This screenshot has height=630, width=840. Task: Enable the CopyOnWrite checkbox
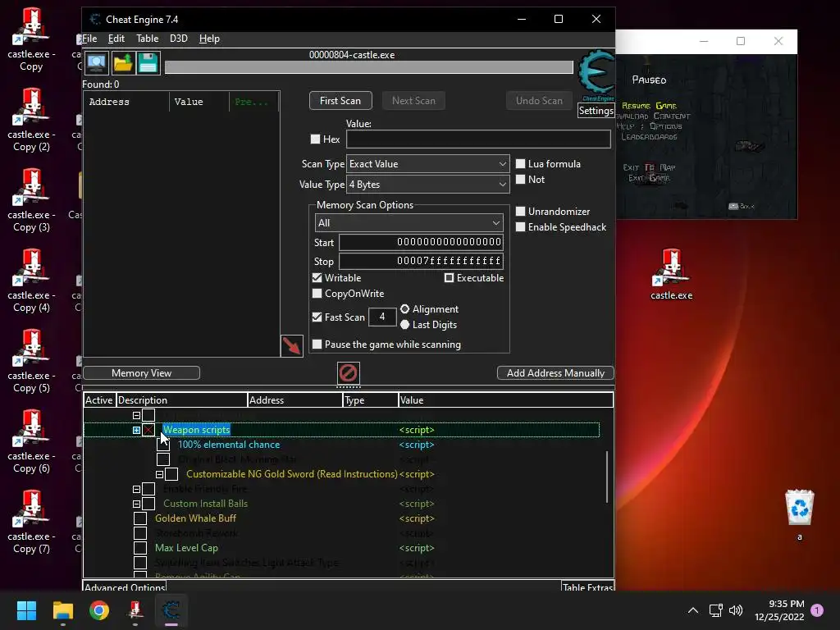[x=317, y=294]
